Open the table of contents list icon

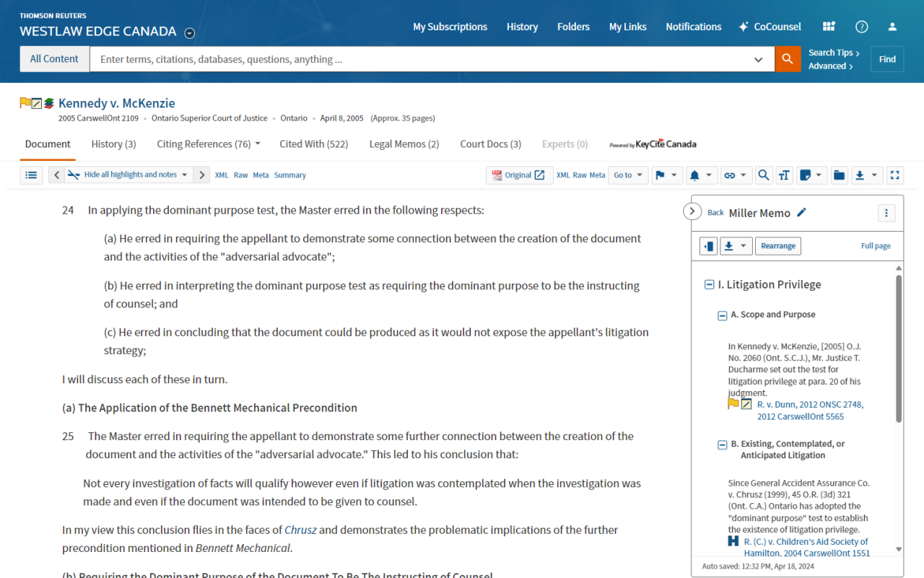point(31,175)
